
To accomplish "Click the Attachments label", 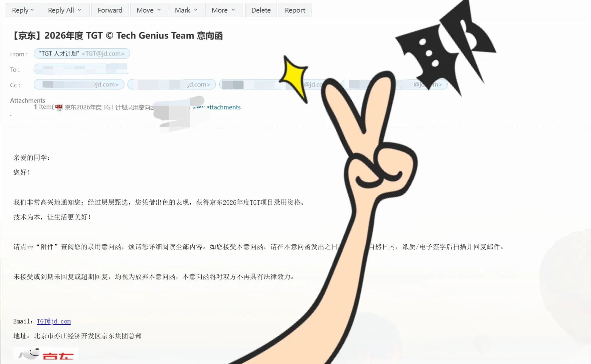I will [x=28, y=100].
